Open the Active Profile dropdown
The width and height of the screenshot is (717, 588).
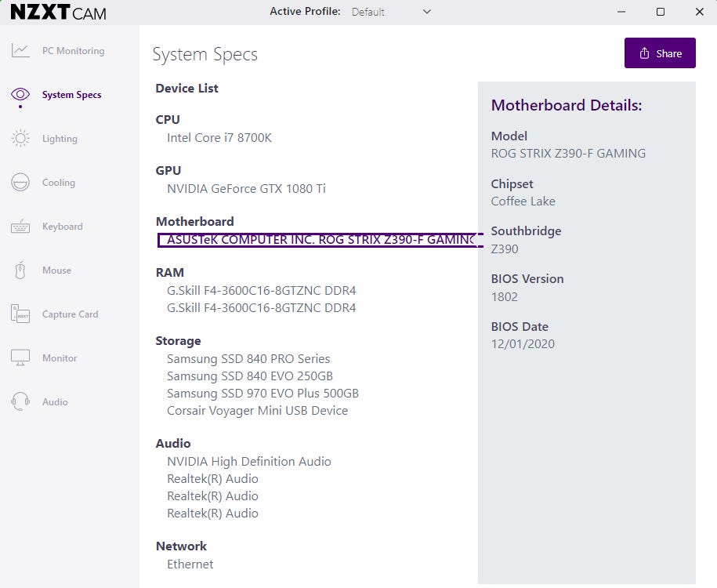[391, 12]
